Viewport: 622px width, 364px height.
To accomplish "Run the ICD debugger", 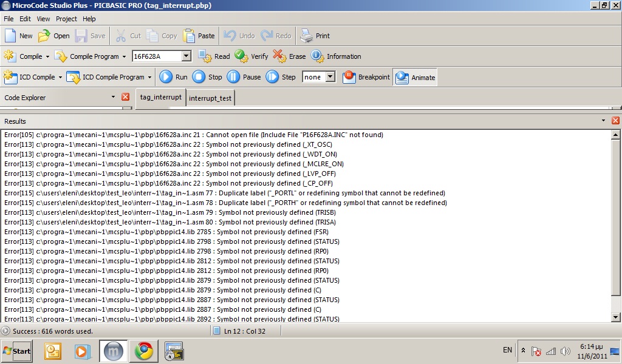I will point(173,77).
